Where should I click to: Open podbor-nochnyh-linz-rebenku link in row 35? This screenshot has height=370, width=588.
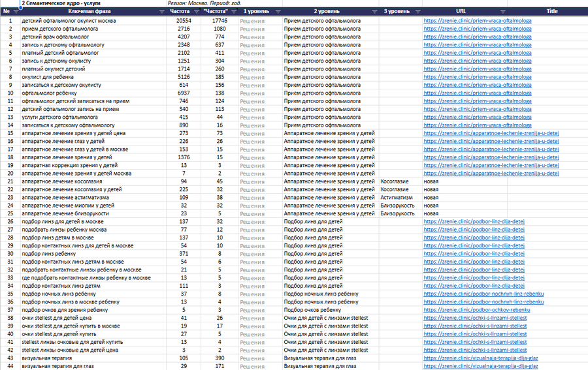pyautogui.click(x=483, y=294)
